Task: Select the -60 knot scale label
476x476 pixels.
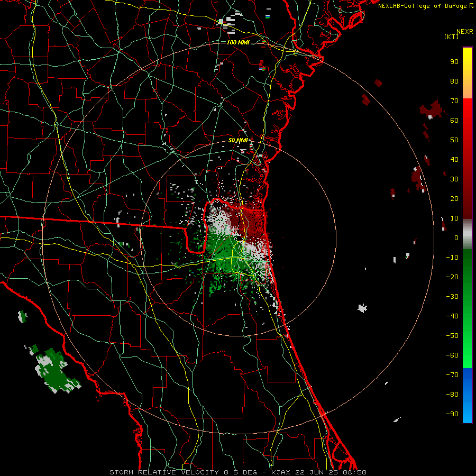Action: [x=452, y=355]
